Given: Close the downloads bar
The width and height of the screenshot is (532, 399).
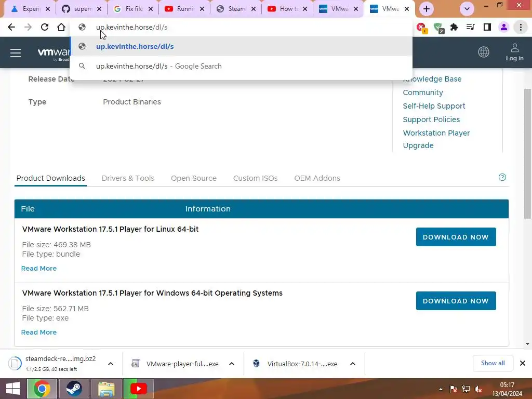Looking at the screenshot, I should [x=523, y=363].
